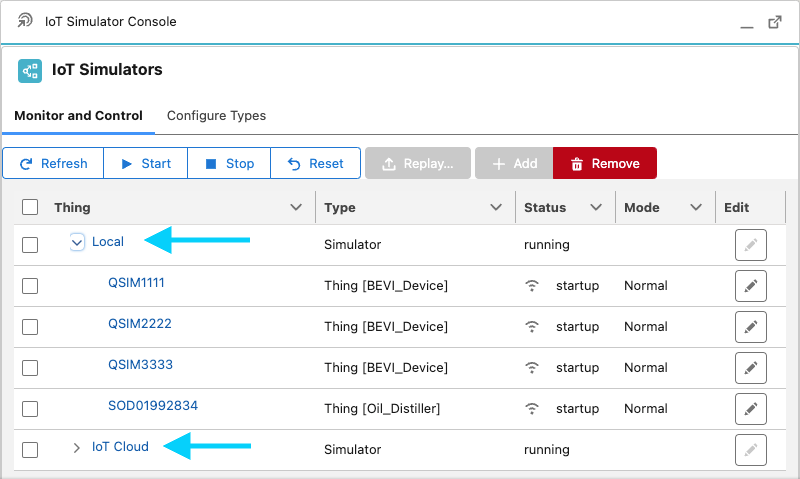The image size is (800, 479).
Task: Pop out the console to new window
Action: (x=774, y=22)
